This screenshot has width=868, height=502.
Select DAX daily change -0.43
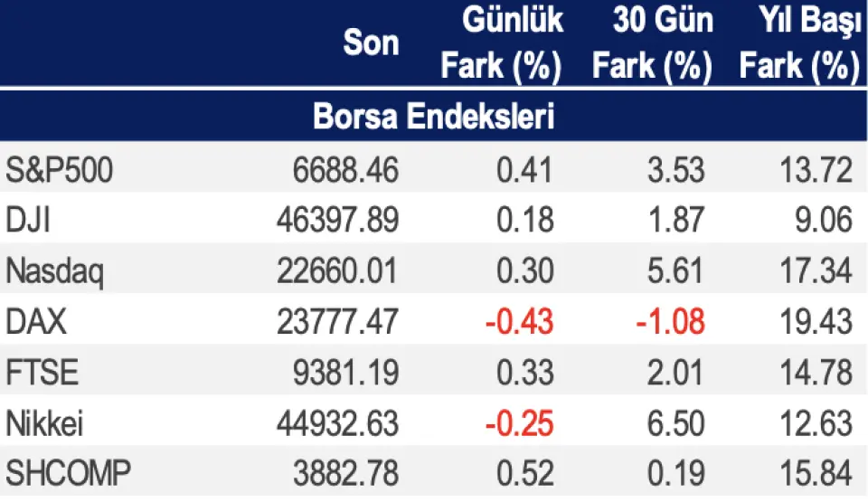pyautogui.click(x=518, y=322)
